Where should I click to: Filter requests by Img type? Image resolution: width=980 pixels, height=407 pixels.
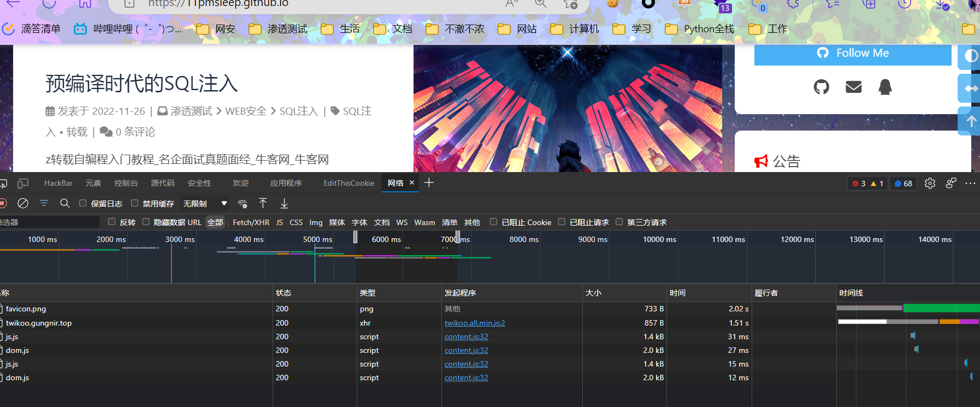(316, 222)
